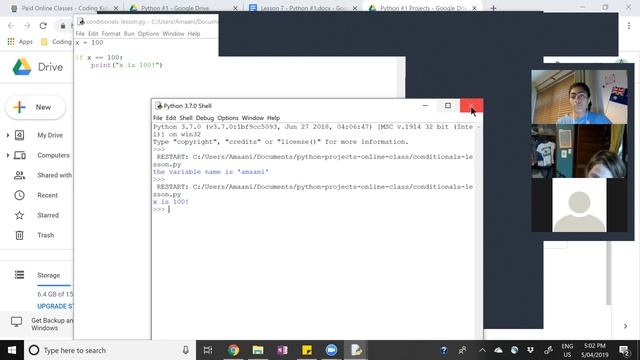Open Shared with me in Drive
This screenshot has width=640, height=360.
[x=54, y=175]
